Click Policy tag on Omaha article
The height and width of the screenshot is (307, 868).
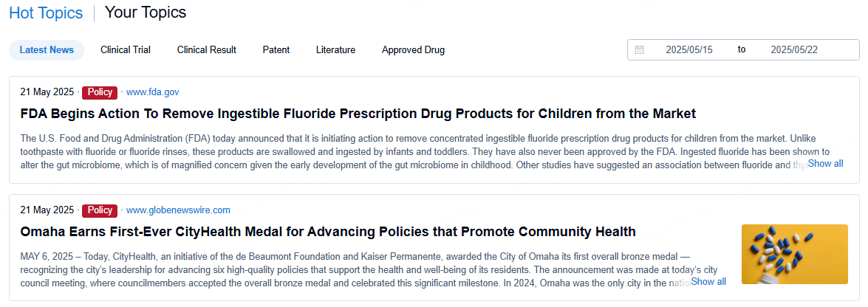coord(100,210)
